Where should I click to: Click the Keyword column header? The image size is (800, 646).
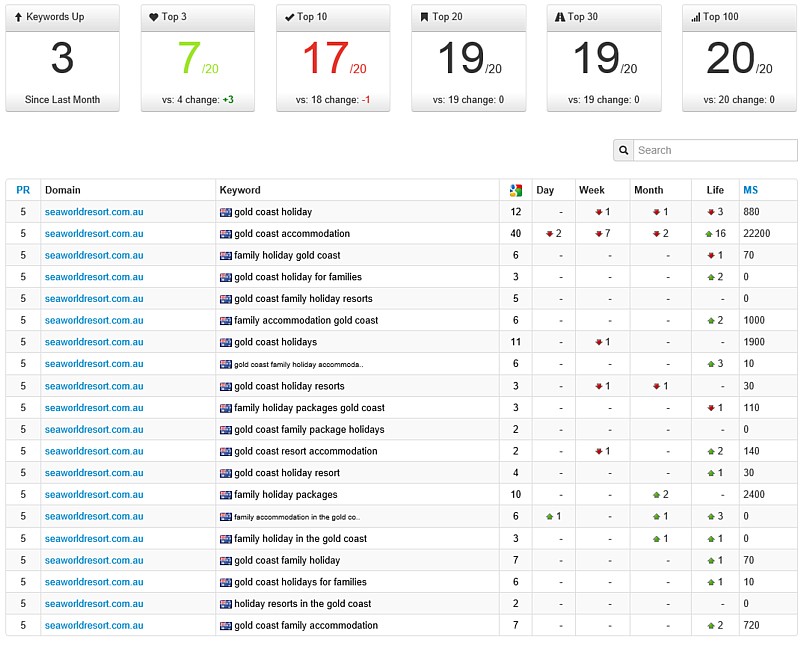tap(240, 190)
